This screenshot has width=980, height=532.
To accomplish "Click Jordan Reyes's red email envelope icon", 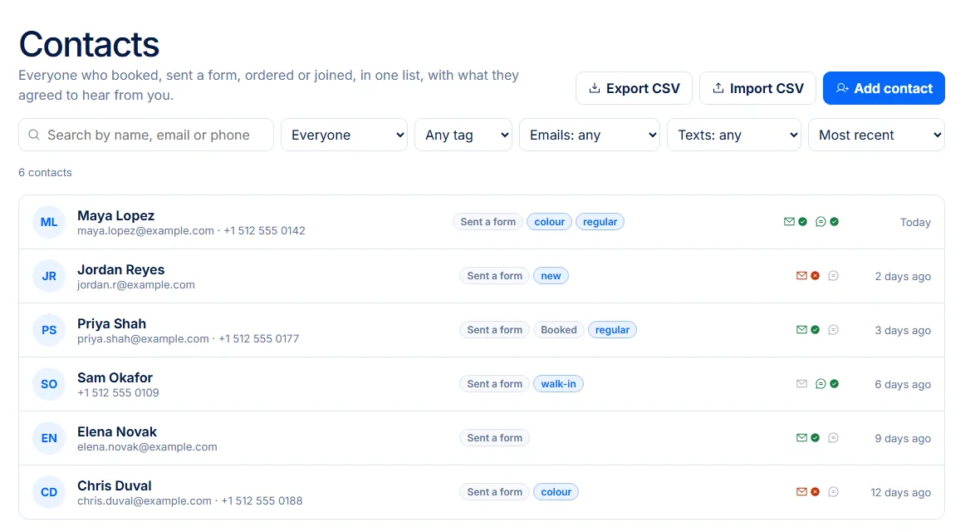I will click(x=802, y=275).
